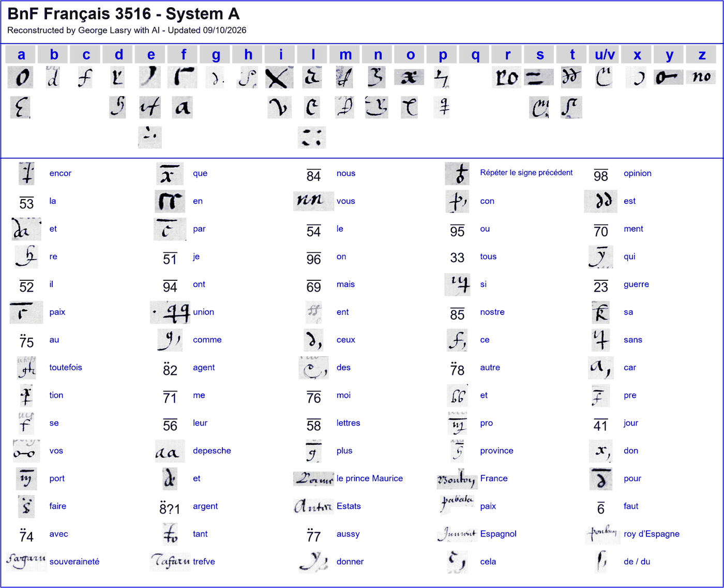
Task: Click the 'q' column header
Action: (x=475, y=54)
